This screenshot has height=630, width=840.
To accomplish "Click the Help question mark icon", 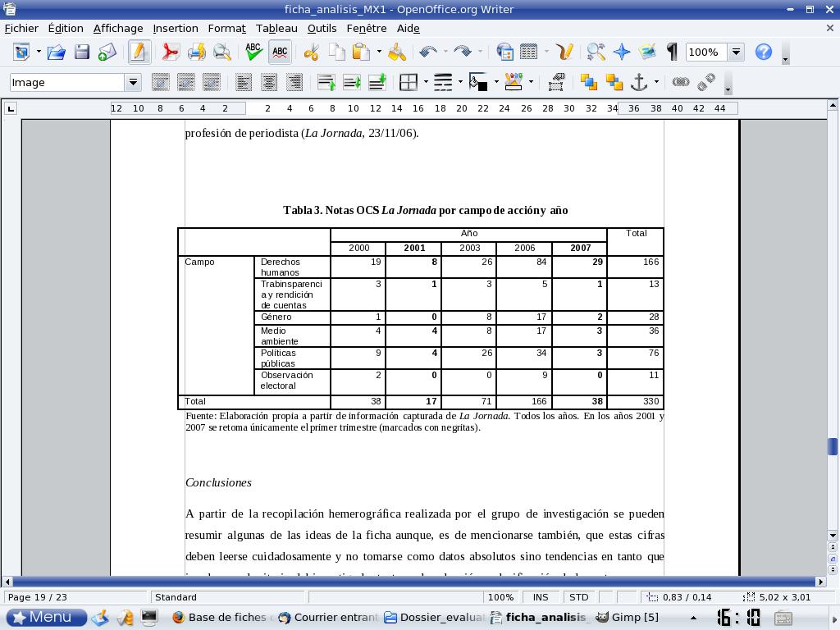I will [x=763, y=52].
